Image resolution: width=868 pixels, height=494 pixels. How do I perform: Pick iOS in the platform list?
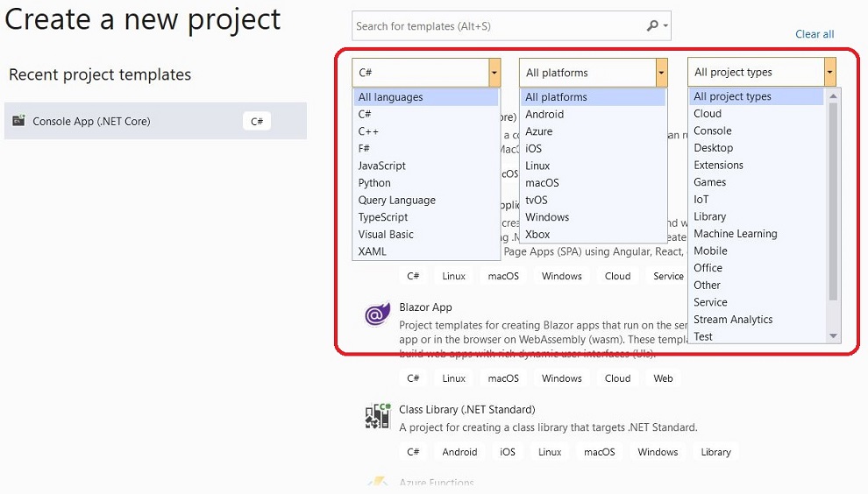click(593, 148)
